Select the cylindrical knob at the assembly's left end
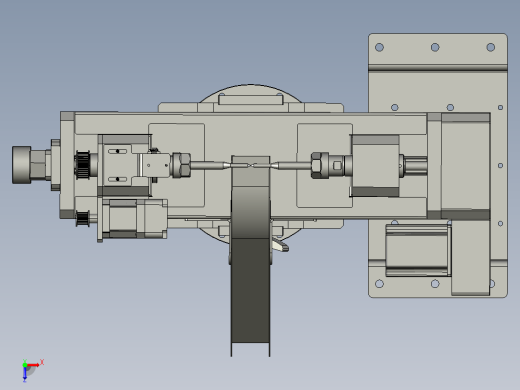This screenshot has width=520, height=390. pyautogui.click(x=22, y=165)
